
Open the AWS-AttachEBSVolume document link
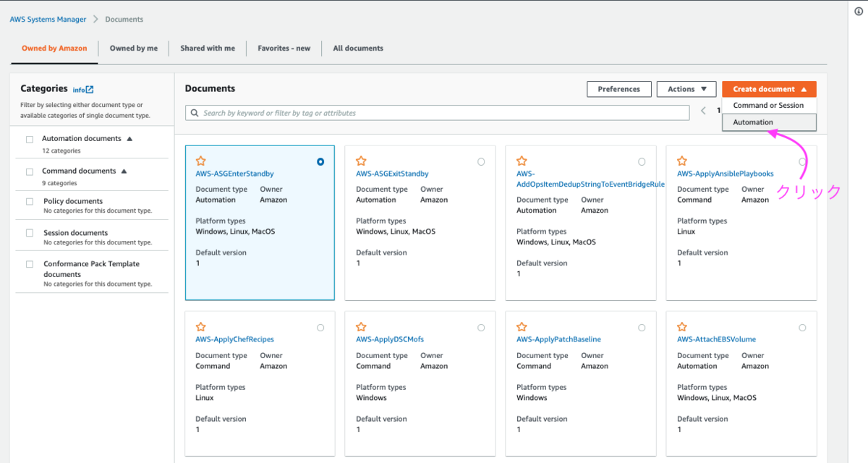[716, 339]
